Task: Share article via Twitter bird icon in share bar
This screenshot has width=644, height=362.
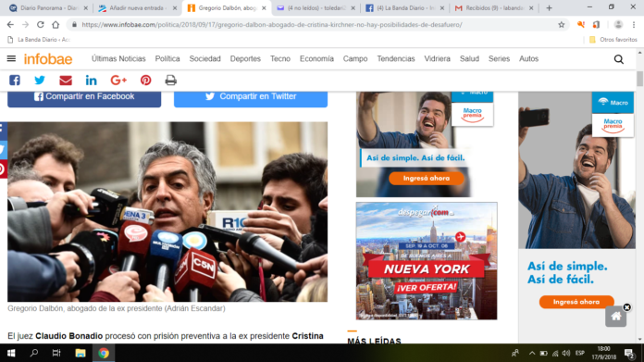Action: 40,81
